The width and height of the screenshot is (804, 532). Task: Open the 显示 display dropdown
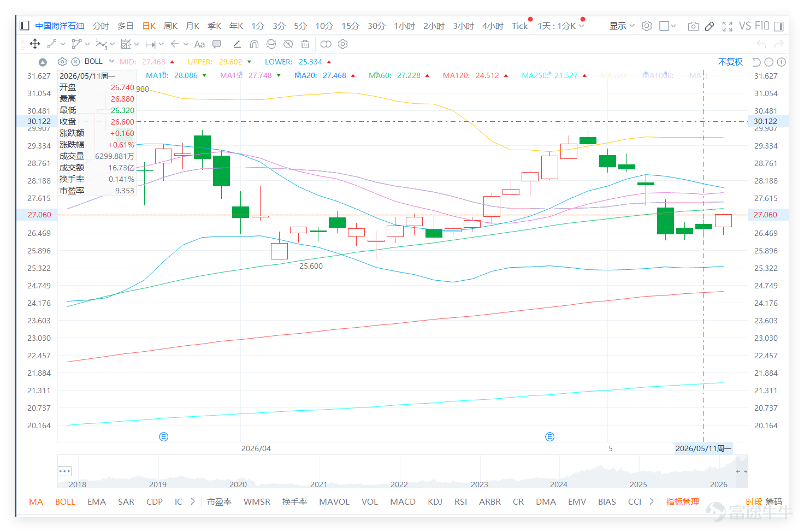(622, 26)
